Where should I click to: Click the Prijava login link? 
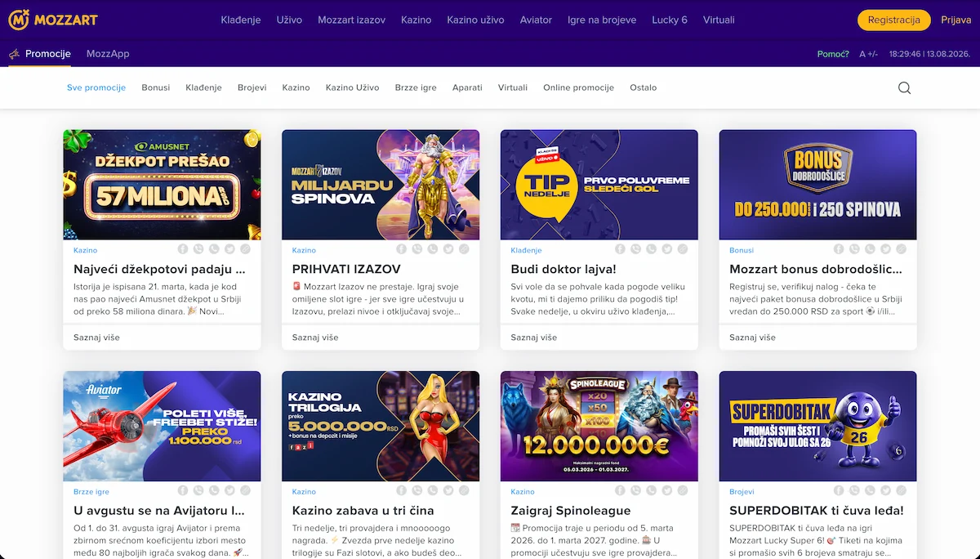pyautogui.click(x=955, y=20)
